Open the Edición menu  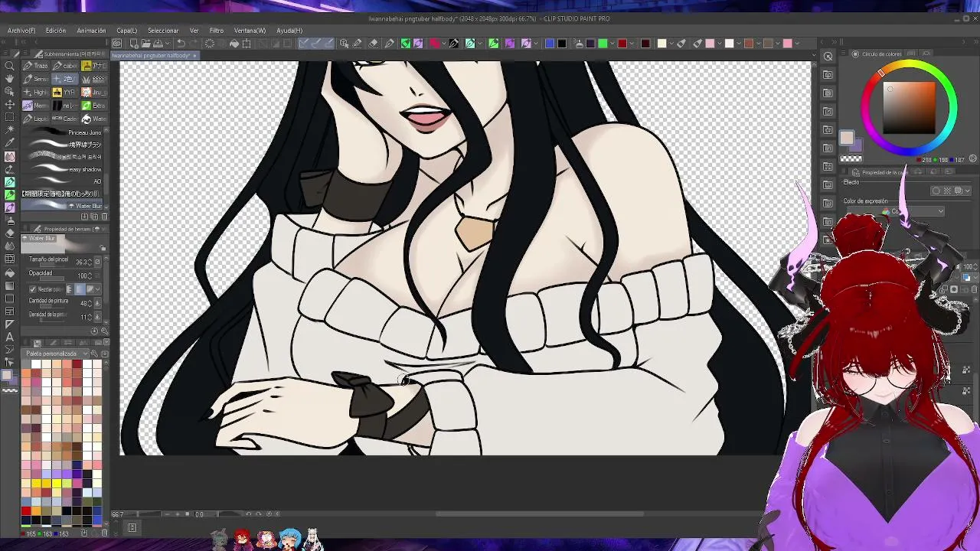tap(56, 31)
